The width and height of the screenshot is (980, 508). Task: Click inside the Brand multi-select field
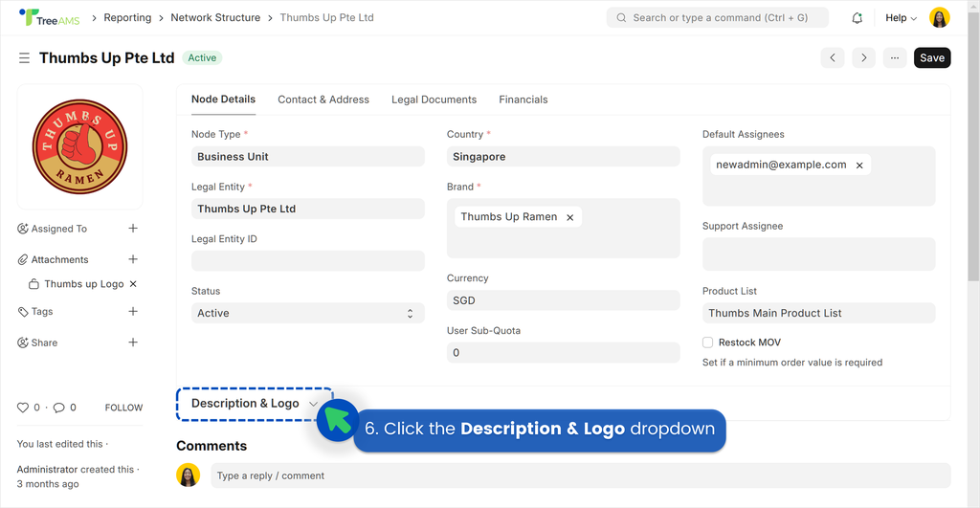click(563, 228)
